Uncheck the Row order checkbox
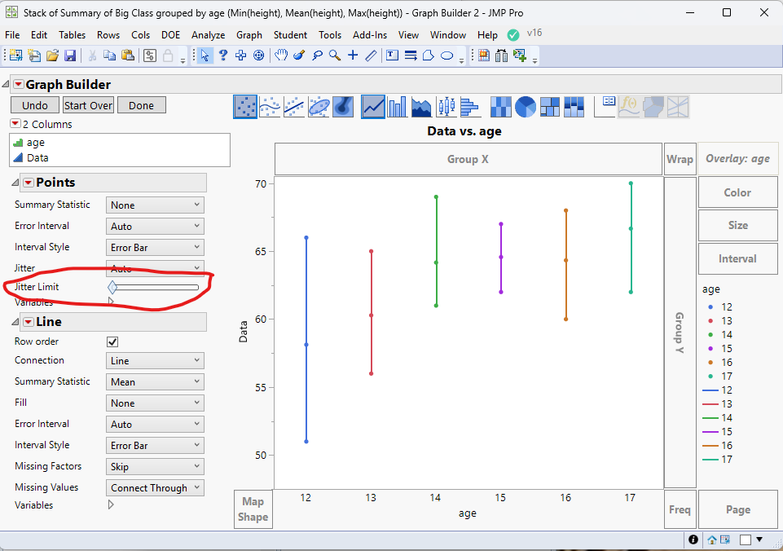783x551 pixels. [113, 341]
